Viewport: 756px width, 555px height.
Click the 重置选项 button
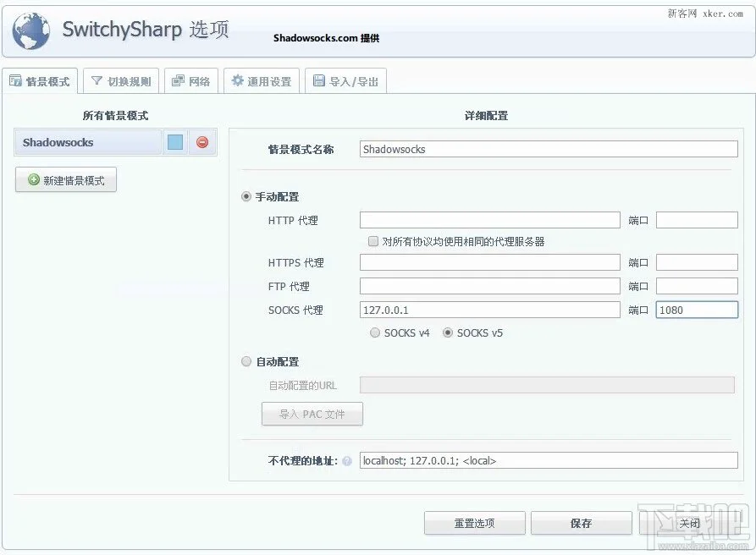click(475, 523)
